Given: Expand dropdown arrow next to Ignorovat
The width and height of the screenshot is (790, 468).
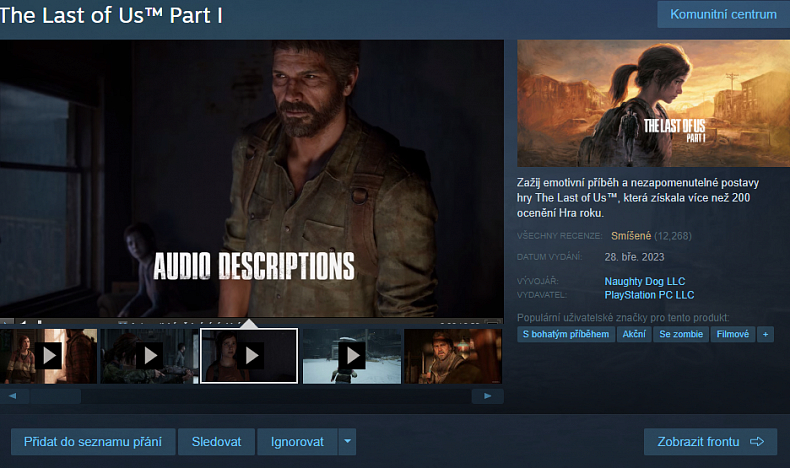Looking at the screenshot, I should (347, 442).
